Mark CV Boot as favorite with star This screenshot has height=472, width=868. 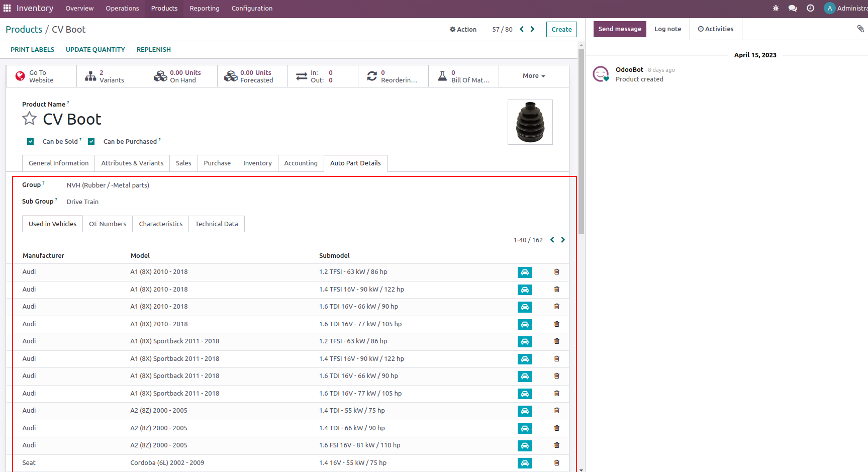pos(30,119)
